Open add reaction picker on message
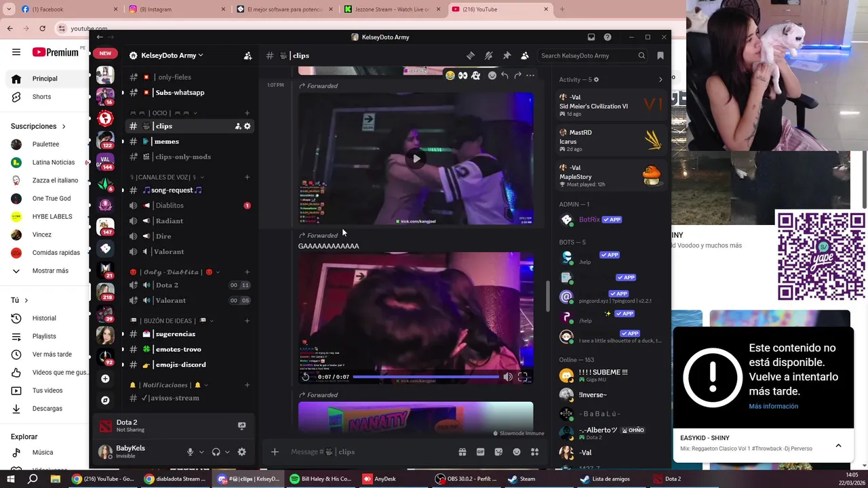This screenshot has width=868, height=488. (x=492, y=75)
